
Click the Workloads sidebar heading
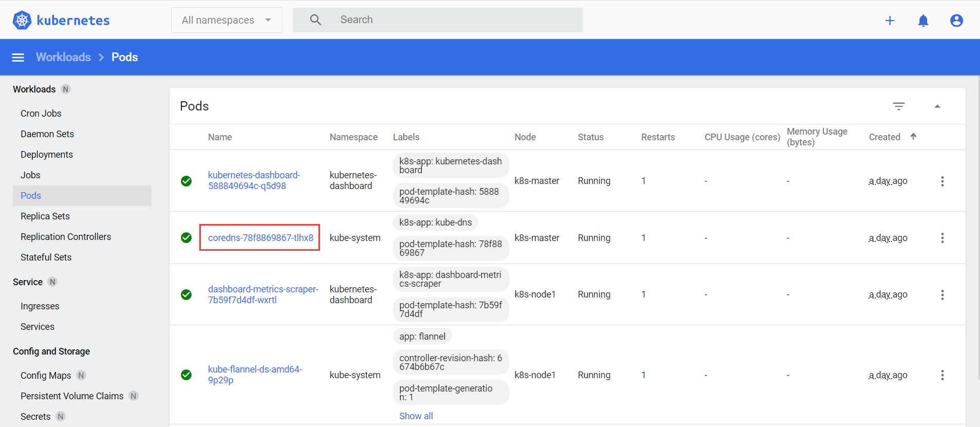click(x=34, y=89)
